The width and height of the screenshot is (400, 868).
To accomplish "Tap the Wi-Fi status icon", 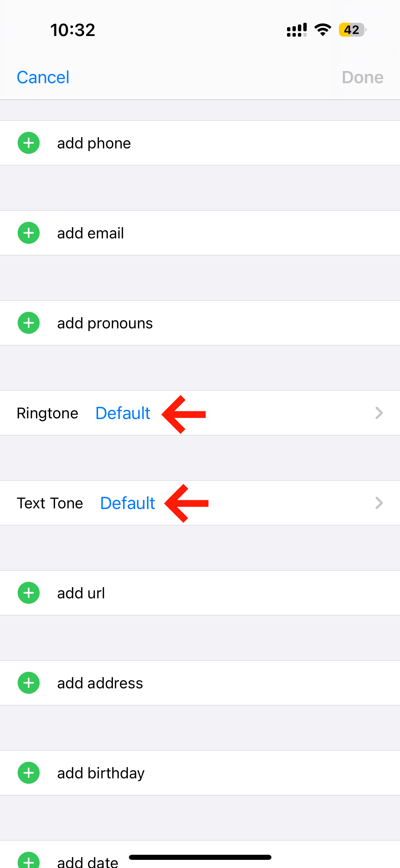I will (323, 30).
